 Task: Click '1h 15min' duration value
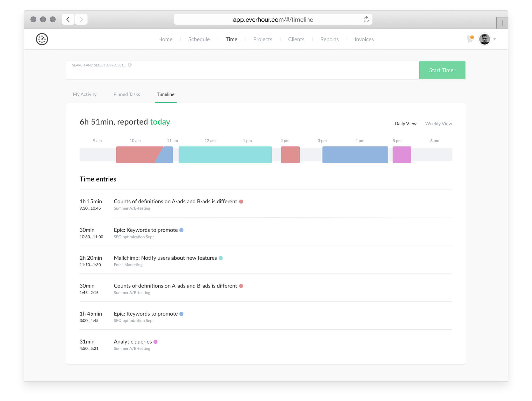point(91,201)
